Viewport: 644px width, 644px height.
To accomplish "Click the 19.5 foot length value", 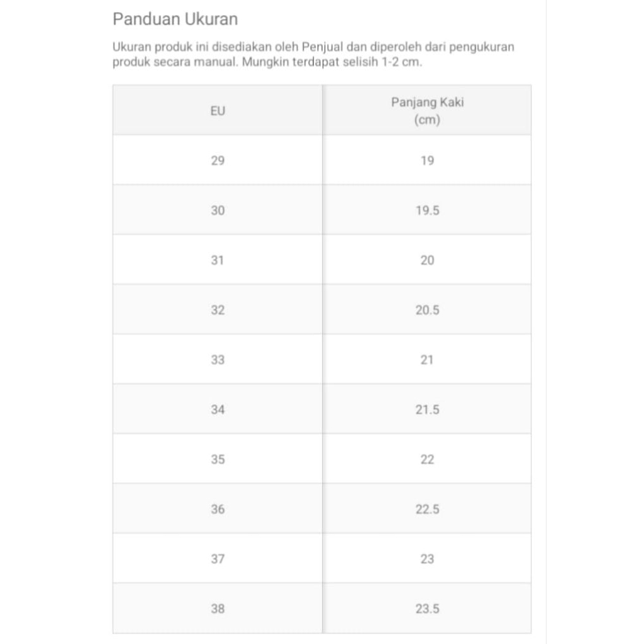I will [427, 210].
